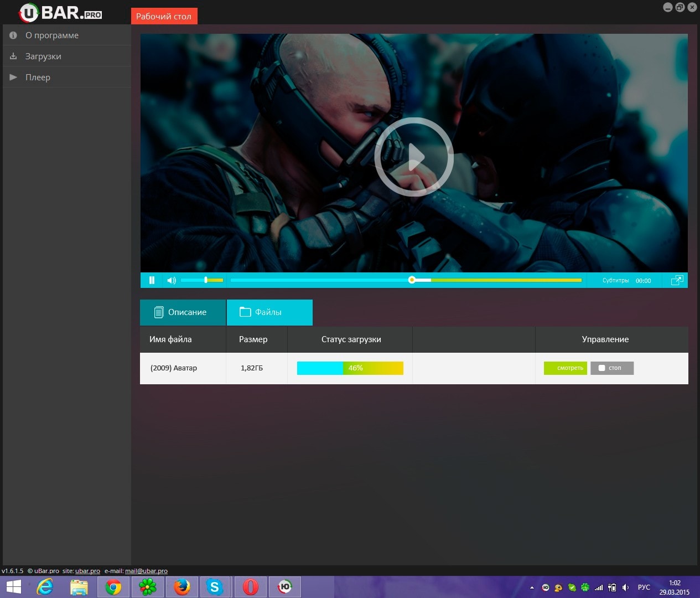Launch Skype from the taskbar
Viewport: 700px width, 598px height.
pos(215,587)
